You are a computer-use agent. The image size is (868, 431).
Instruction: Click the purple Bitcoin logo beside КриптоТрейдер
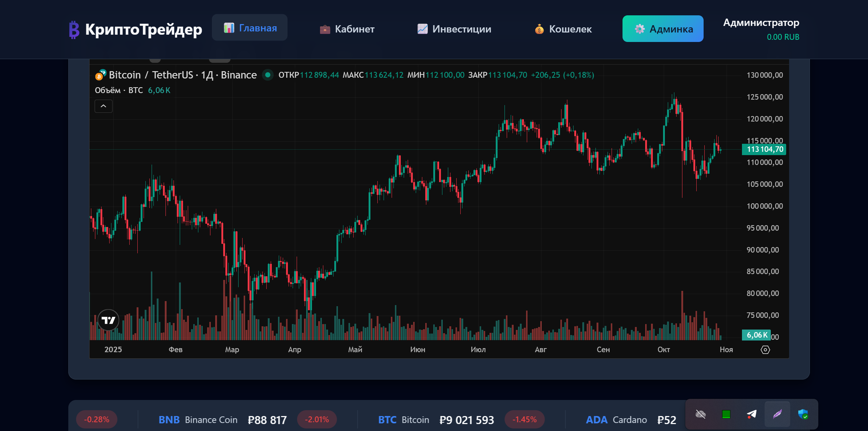coord(74,30)
